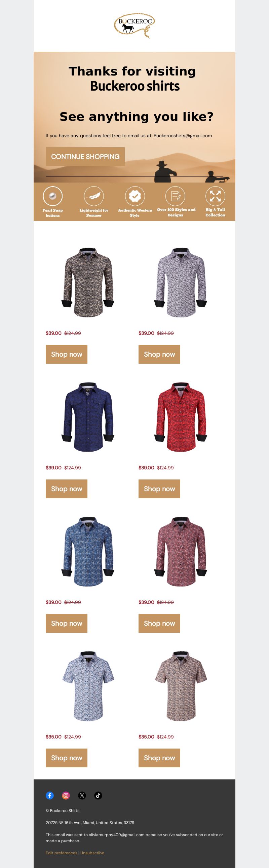Shop now for the red paisley shirt
Screen dimensions: 269x868
[x=159, y=489]
